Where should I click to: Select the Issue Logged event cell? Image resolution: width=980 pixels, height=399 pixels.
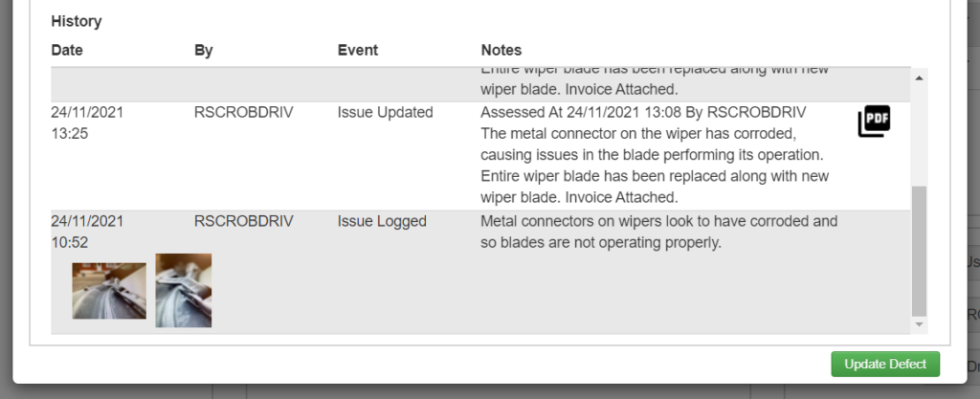pyautogui.click(x=382, y=222)
